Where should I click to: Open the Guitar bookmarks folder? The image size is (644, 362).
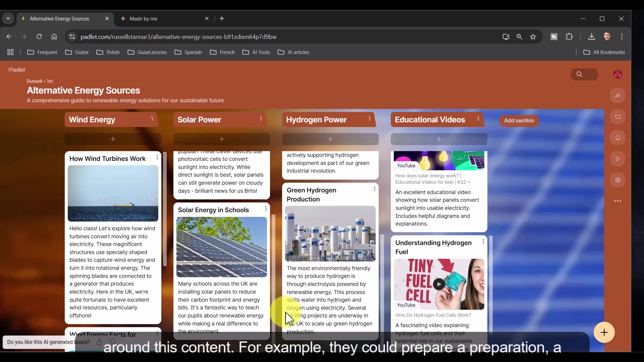click(77, 52)
